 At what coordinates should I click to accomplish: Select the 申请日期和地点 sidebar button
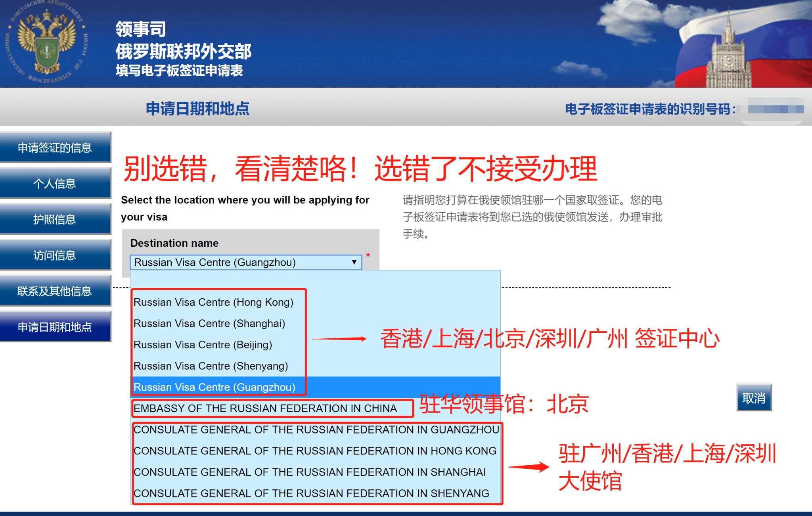(55, 327)
